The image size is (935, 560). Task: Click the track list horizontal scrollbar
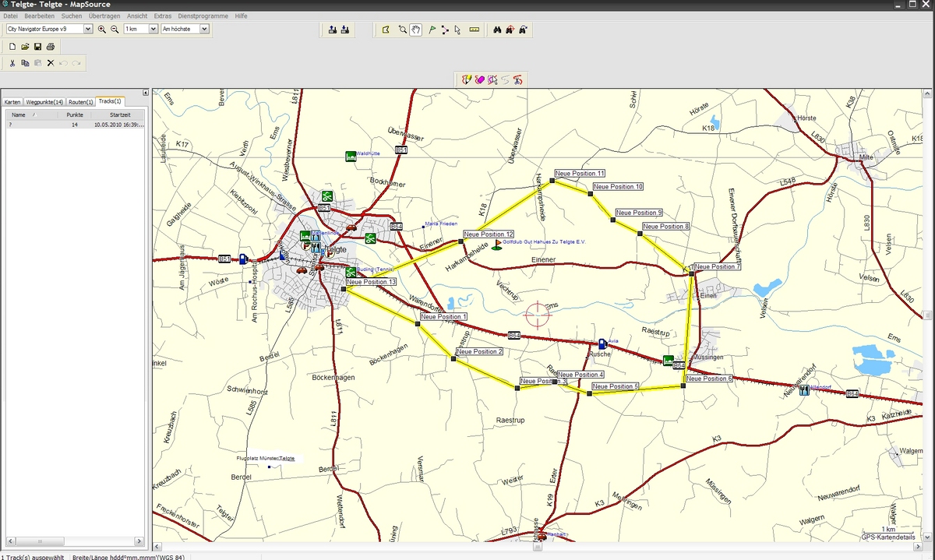75,541
